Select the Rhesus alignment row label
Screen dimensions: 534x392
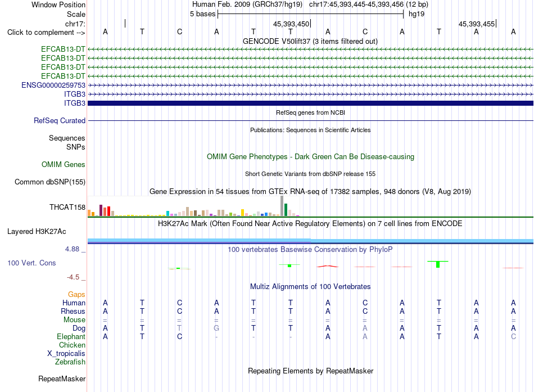(x=73, y=312)
